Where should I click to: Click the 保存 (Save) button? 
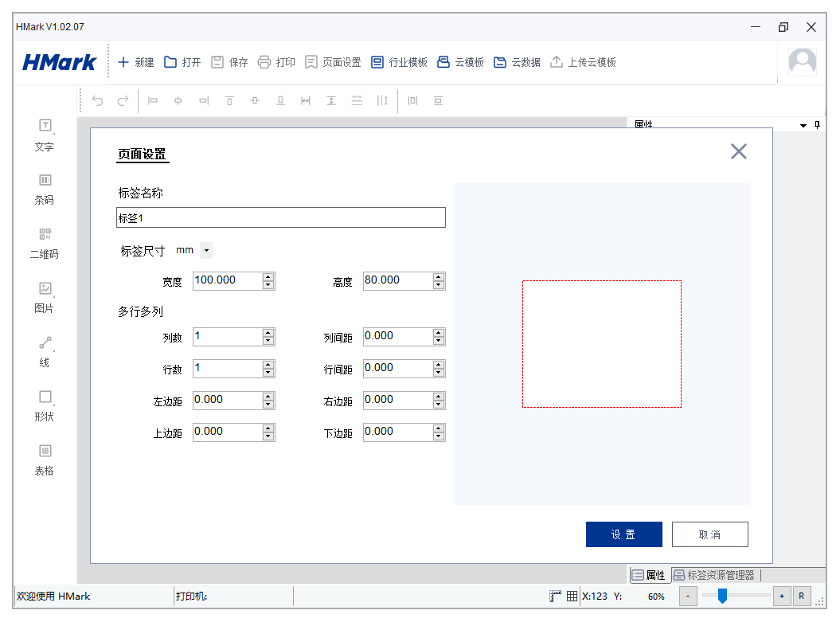click(x=229, y=62)
